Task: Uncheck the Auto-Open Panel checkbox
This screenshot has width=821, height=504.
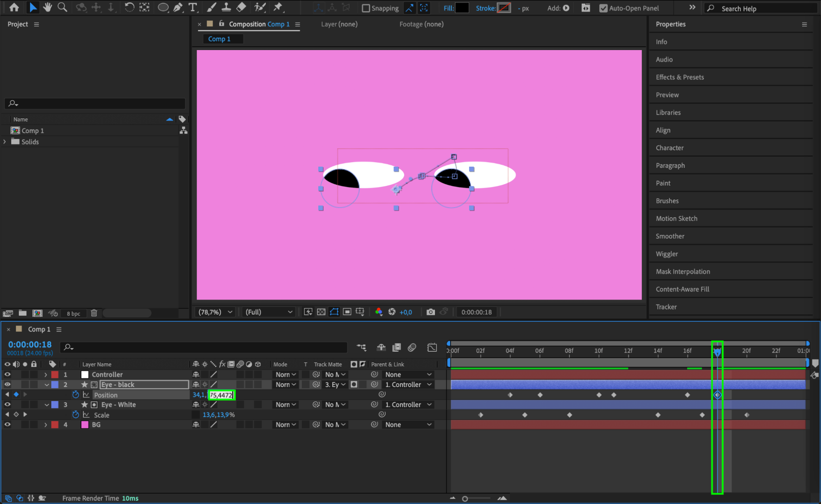Action: 603,8
